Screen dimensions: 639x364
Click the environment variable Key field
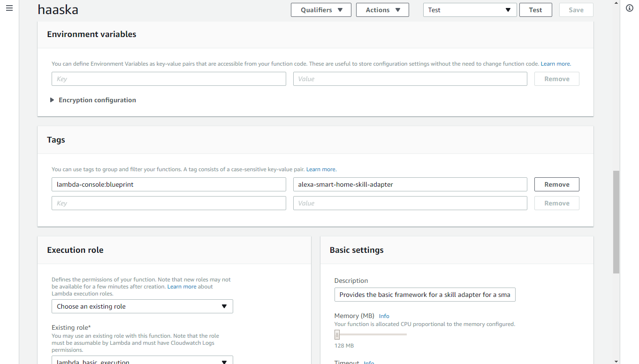tap(169, 79)
